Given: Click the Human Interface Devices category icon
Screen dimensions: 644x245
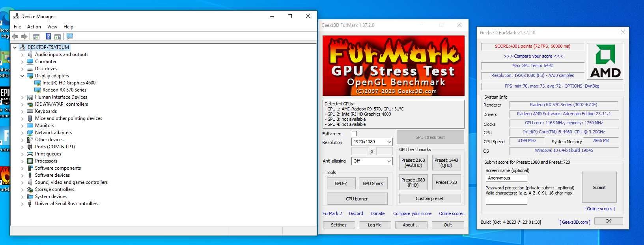Looking at the screenshot, I should click(x=30, y=97).
